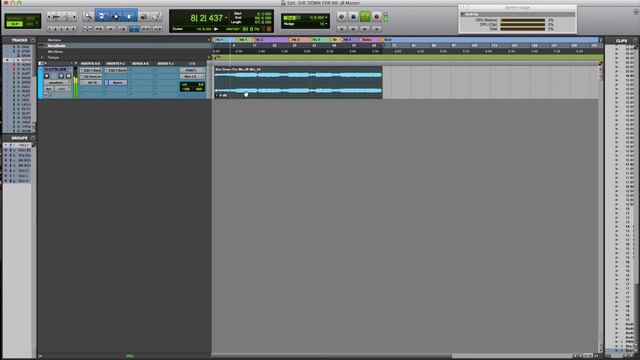Image resolution: width=640 pixels, height=360 pixels.
Task: Enable Grid edit mode
Action: point(31,24)
